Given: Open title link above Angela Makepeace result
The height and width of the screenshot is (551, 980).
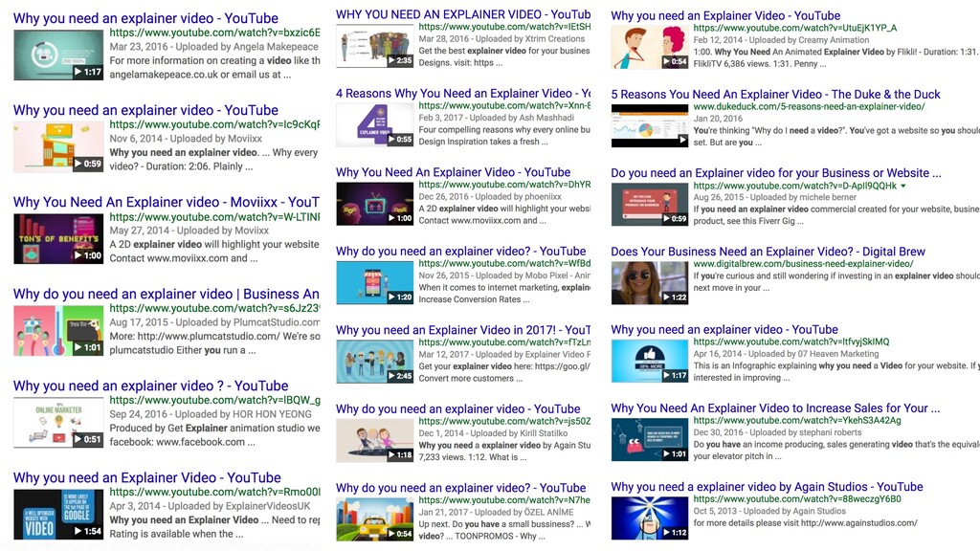Looking at the screenshot, I should [x=145, y=18].
